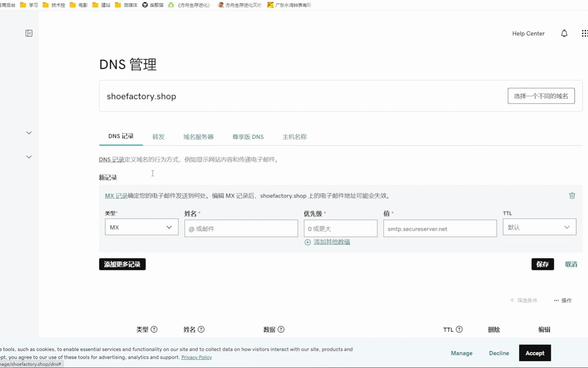Click the 编辑 column header
This screenshot has height=368, width=588.
pyautogui.click(x=544, y=329)
